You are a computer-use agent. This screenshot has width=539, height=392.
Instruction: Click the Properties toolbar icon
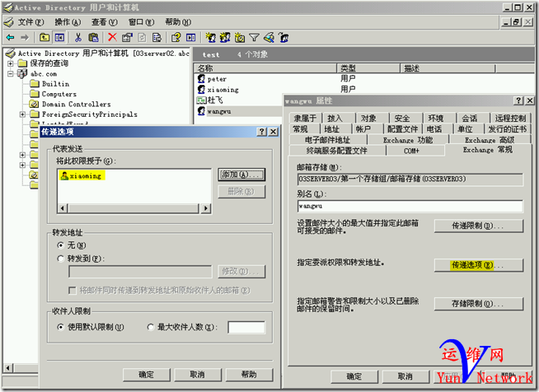[127, 37]
